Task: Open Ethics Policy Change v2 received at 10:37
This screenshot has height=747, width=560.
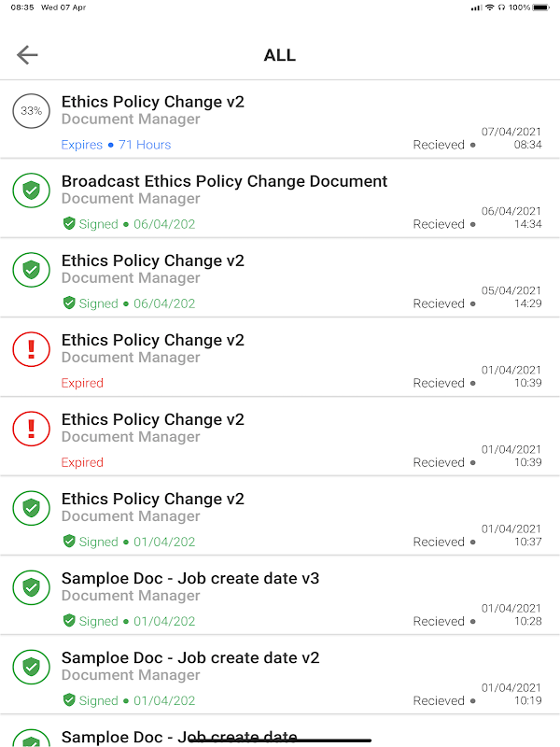Action: [x=153, y=499]
